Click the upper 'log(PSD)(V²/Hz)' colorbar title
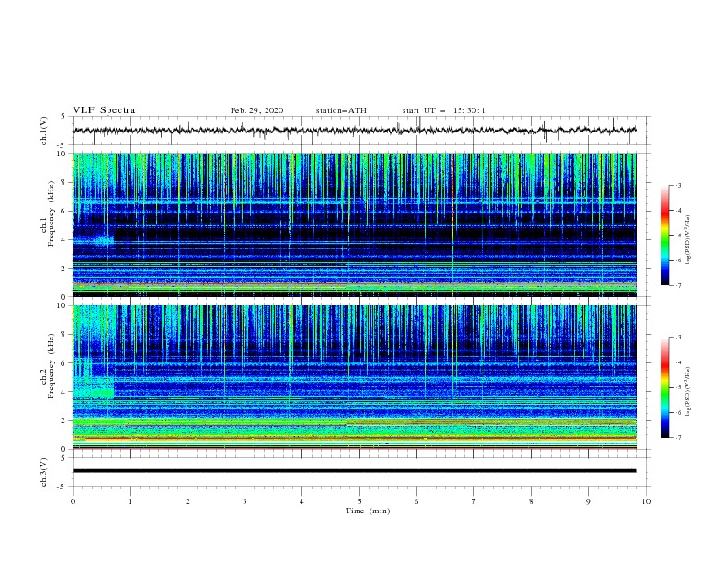The height and width of the screenshot is (563, 728). (688, 240)
